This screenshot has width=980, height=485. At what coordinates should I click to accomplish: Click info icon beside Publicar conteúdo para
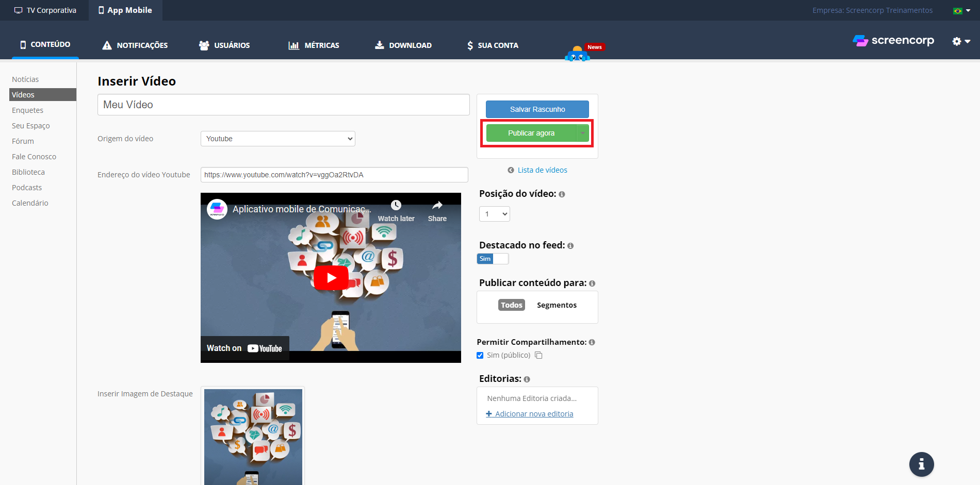(592, 283)
